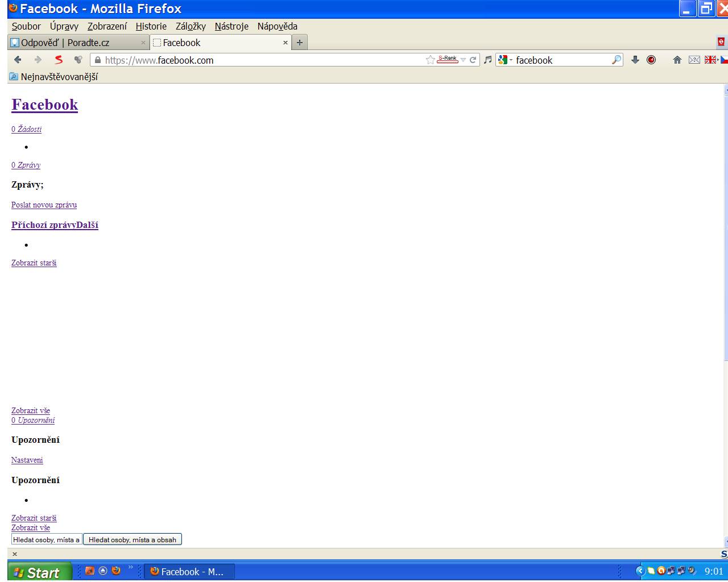The width and height of the screenshot is (728, 582).
Task: Select the Facebook browser tab
Action: pos(221,43)
